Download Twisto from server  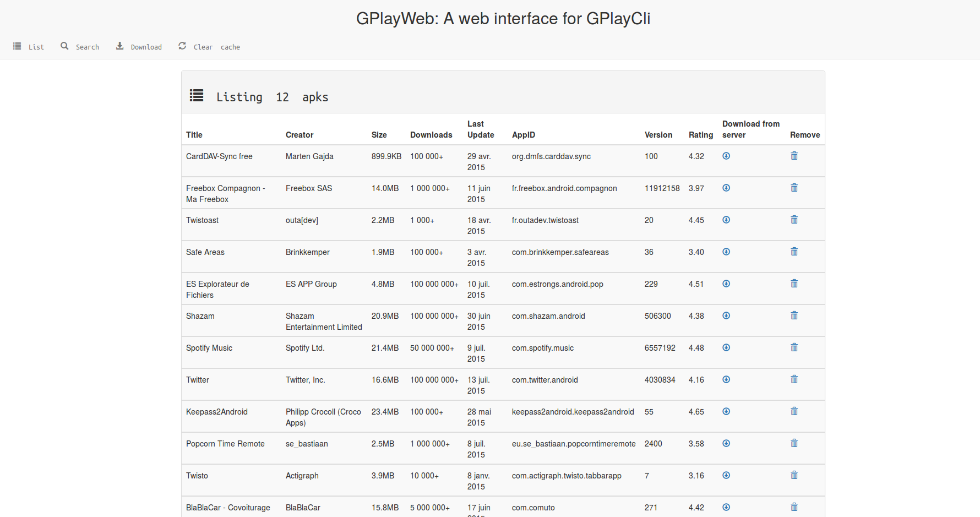point(726,475)
